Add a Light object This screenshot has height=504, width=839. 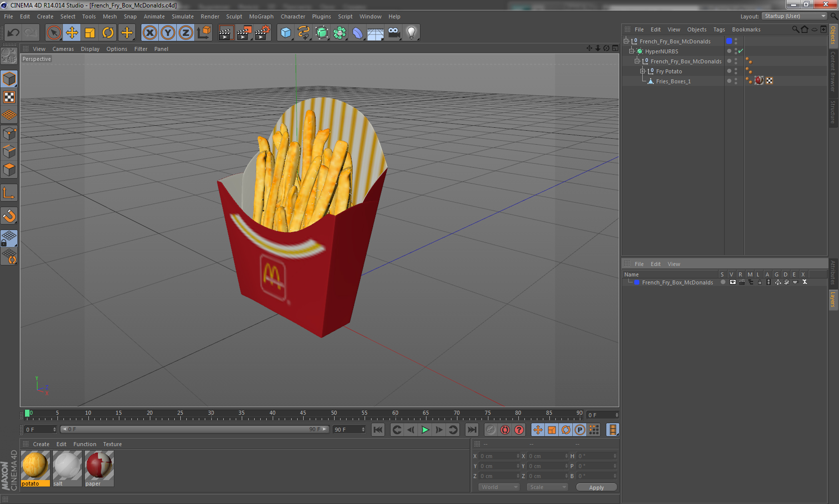412,33
